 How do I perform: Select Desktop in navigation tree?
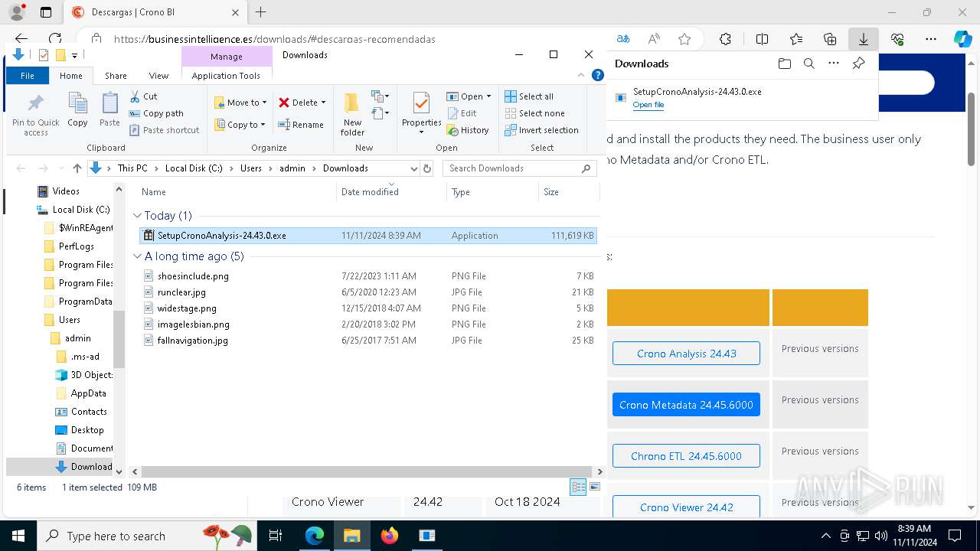click(80, 430)
